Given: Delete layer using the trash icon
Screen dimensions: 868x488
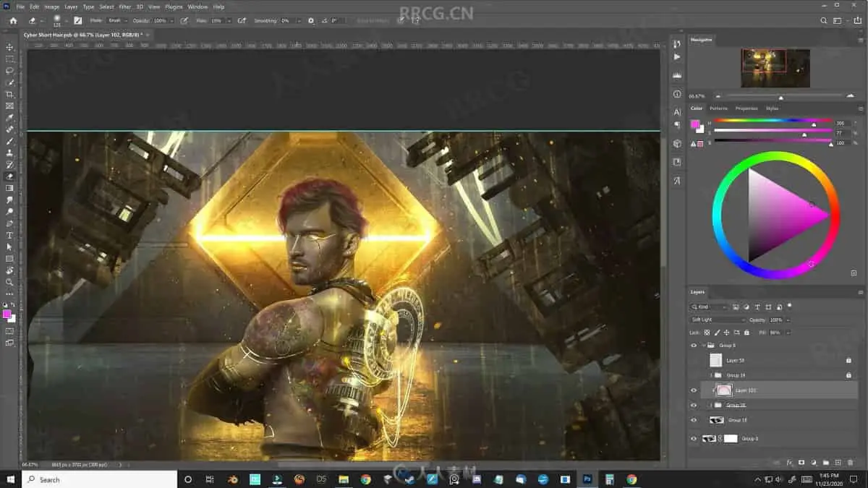Looking at the screenshot, I should point(850,462).
